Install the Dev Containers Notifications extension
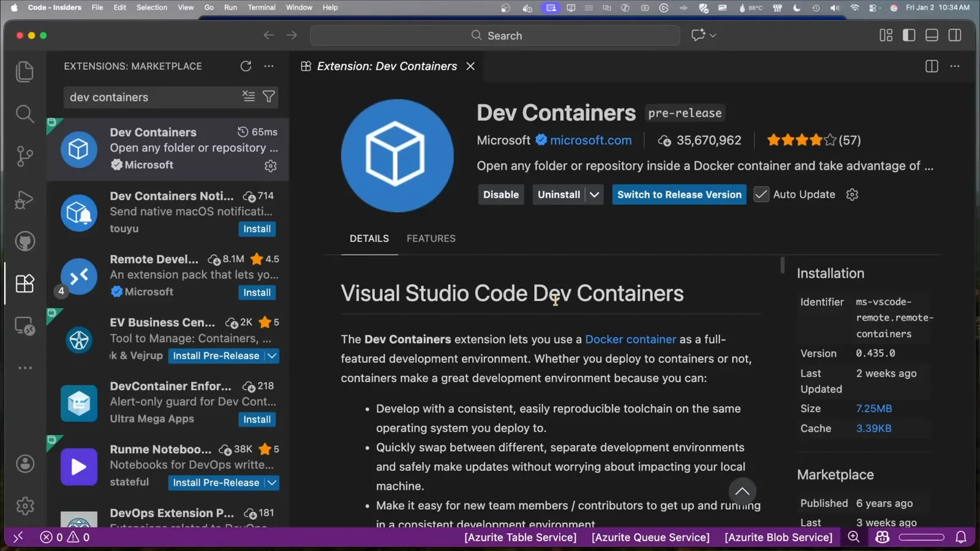Screen dimensions: 980x551 (257, 229)
